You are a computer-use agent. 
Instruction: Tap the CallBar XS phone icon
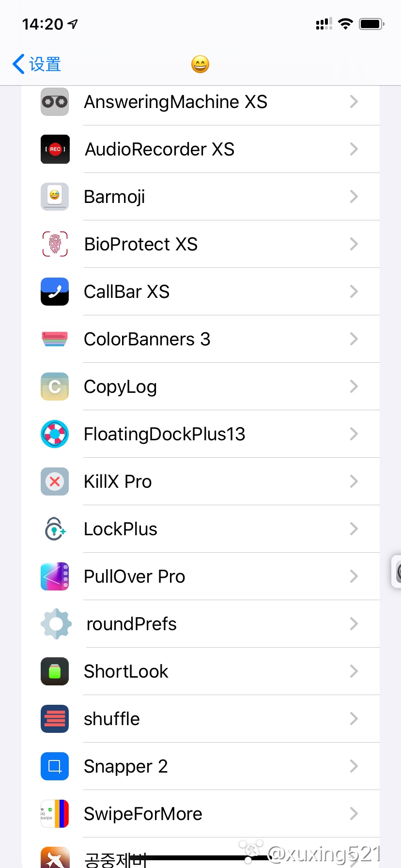coord(55,292)
